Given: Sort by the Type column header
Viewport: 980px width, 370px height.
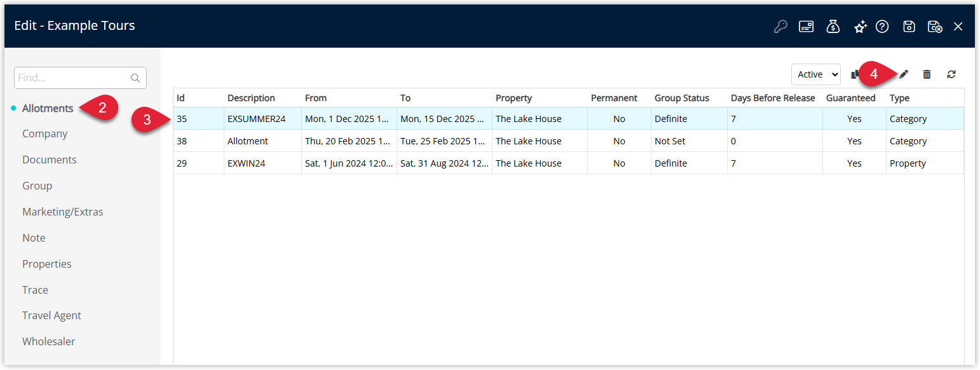Looking at the screenshot, I should pyautogui.click(x=925, y=98).
